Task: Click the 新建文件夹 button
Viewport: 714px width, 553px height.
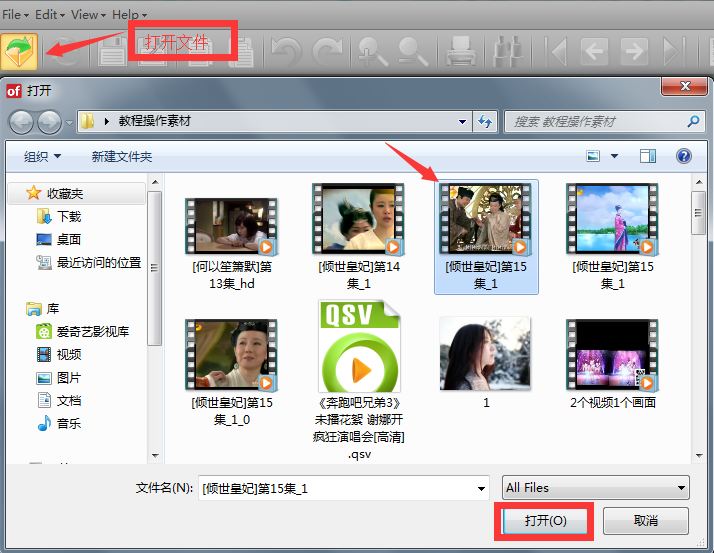Action: click(x=122, y=156)
